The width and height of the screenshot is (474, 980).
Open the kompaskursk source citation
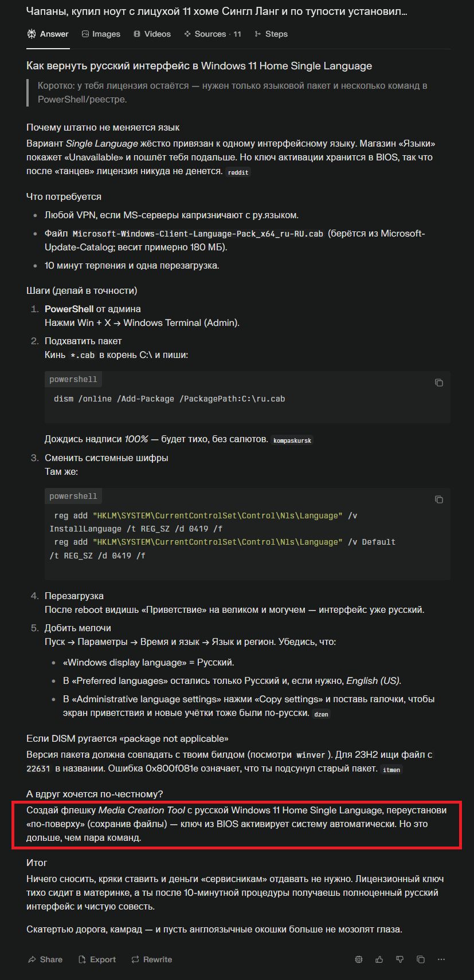(x=292, y=440)
